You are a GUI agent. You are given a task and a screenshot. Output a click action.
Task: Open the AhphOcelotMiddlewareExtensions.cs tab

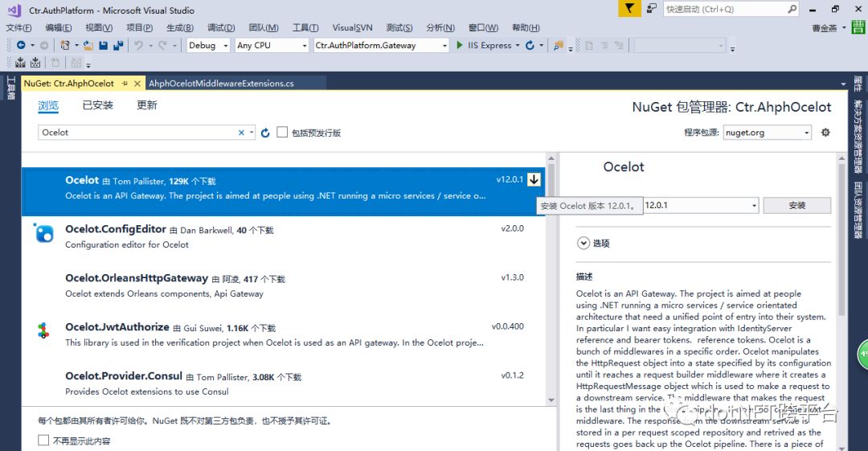[221, 84]
